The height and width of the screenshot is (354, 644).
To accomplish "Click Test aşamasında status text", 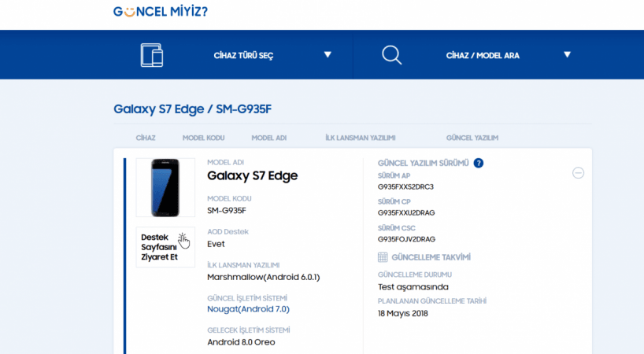I will click(413, 287).
